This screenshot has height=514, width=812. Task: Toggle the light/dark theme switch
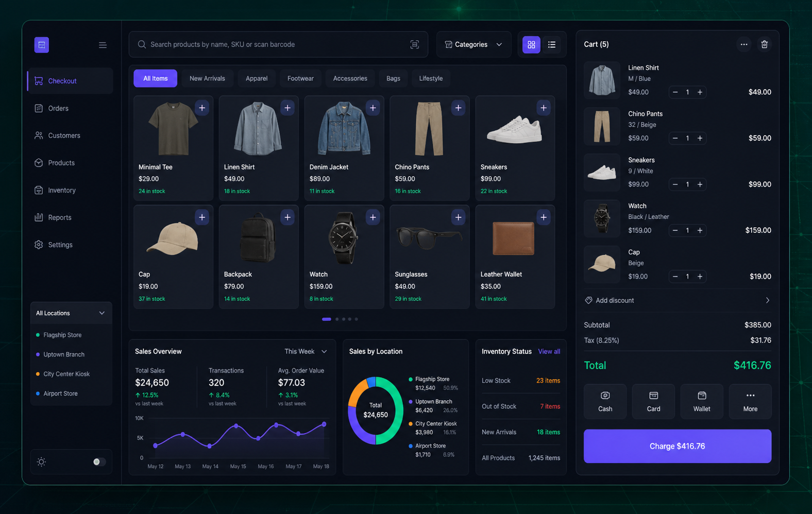tap(99, 461)
